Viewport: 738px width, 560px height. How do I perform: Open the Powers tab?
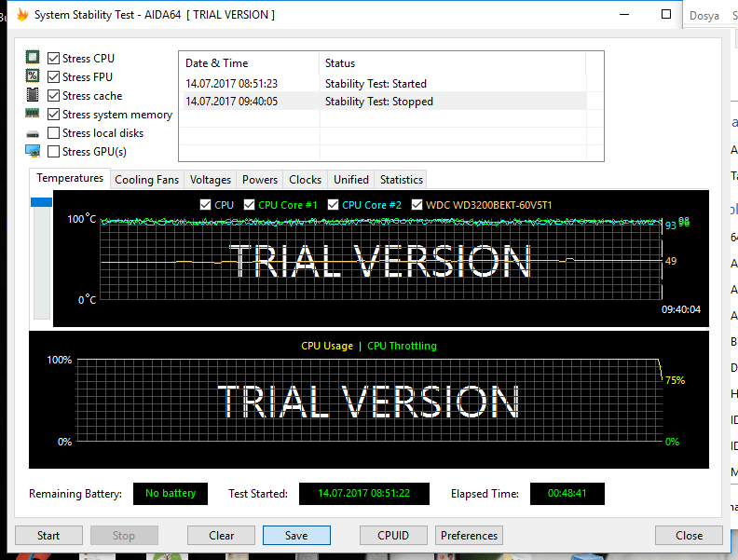click(260, 180)
